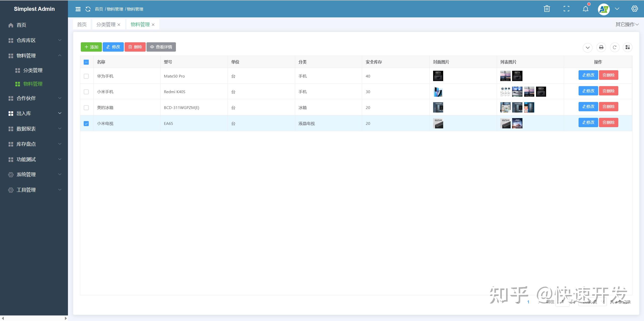Click 修改 in 美的冰箱 row
644x321 pixels.
pyautogui.click(x=588, y=106)
